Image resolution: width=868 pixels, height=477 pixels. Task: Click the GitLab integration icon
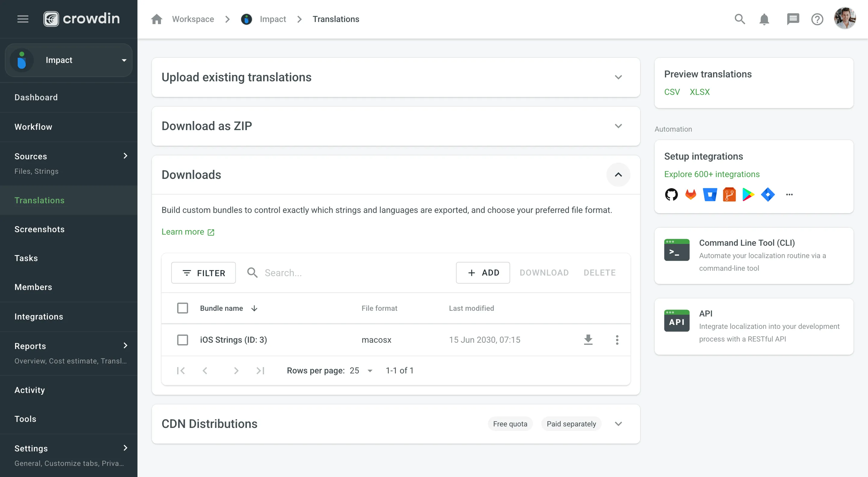click(690, 195)
